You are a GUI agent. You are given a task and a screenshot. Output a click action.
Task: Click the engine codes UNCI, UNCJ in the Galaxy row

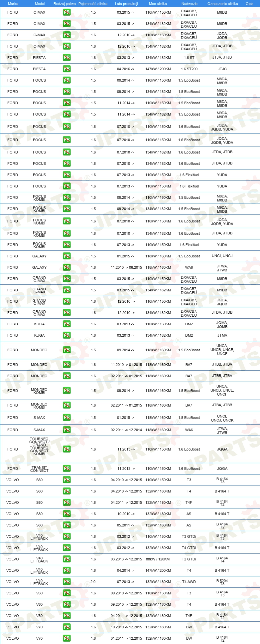click(x=222, y=256)
